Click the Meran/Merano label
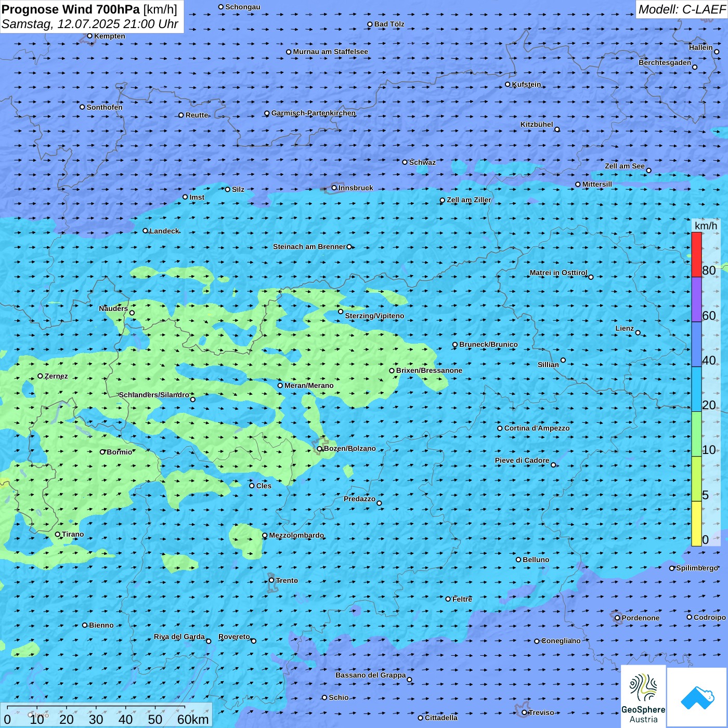Image resolution: width=728 pixels, height=728 pixels. (309, 385)
